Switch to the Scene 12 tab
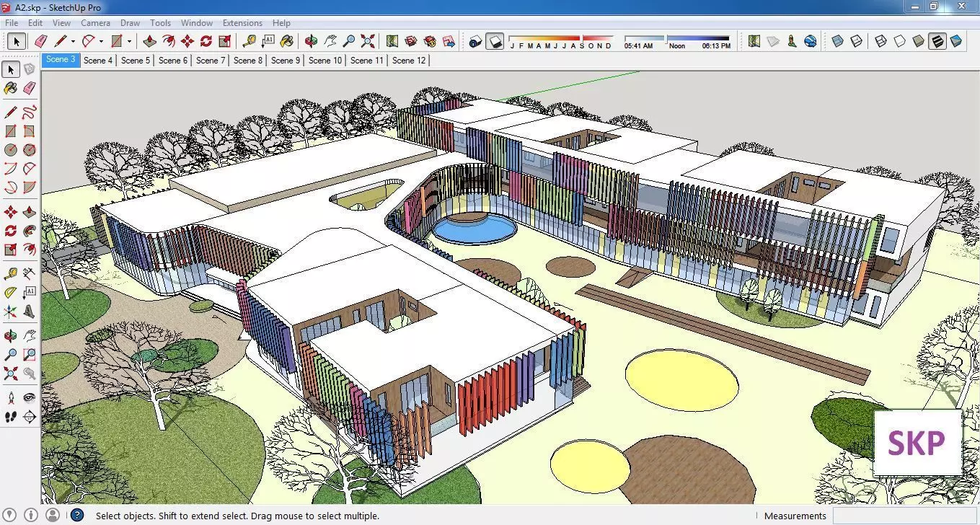Screen dimensions: 980x525 click(409, 61)
